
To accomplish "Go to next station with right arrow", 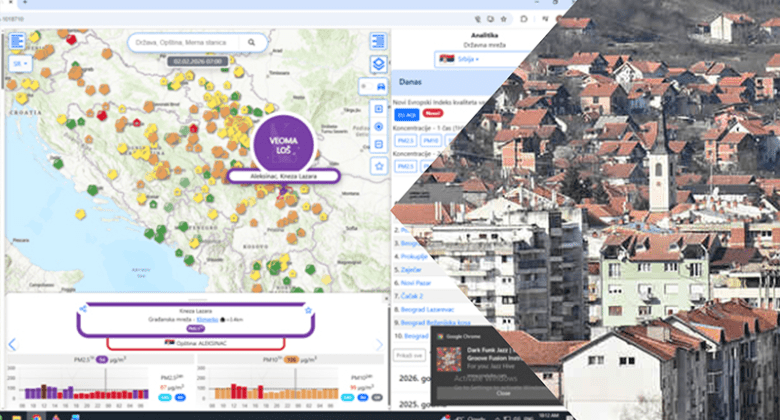I will (x=379, y=345).
